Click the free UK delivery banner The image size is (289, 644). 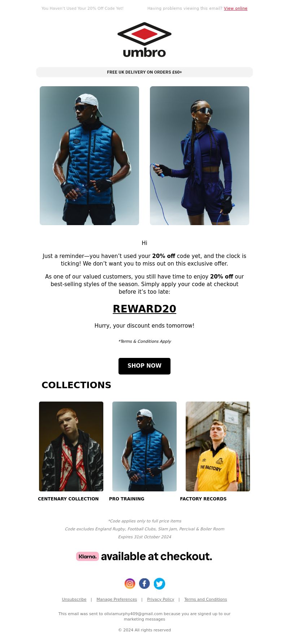[x=144, y=72]
